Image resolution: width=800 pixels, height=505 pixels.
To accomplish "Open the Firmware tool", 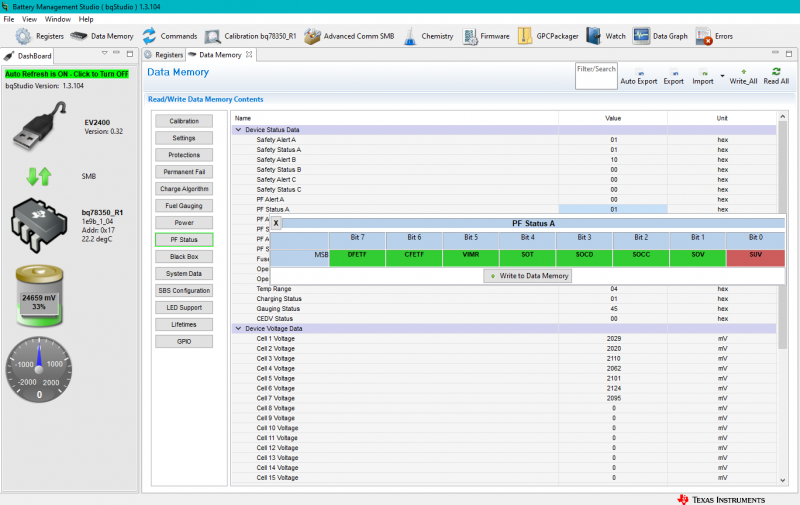I will click(x=485, y=36).
